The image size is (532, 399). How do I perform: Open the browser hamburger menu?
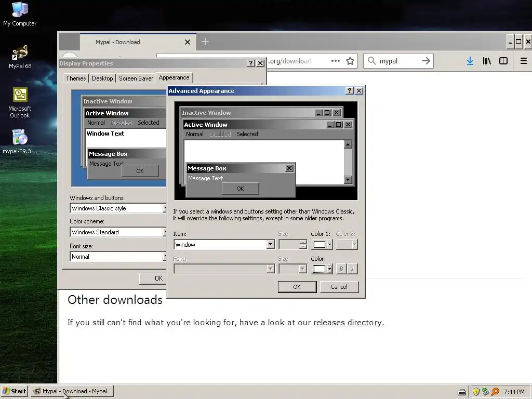tap(524, 61)
